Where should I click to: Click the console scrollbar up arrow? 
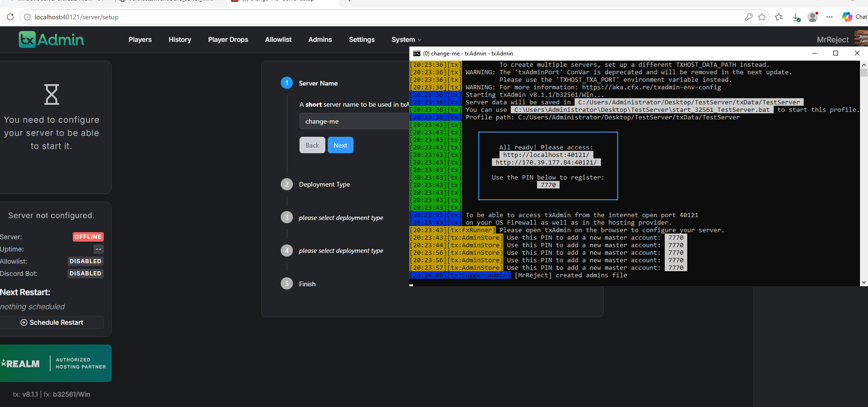coord(864,65)
